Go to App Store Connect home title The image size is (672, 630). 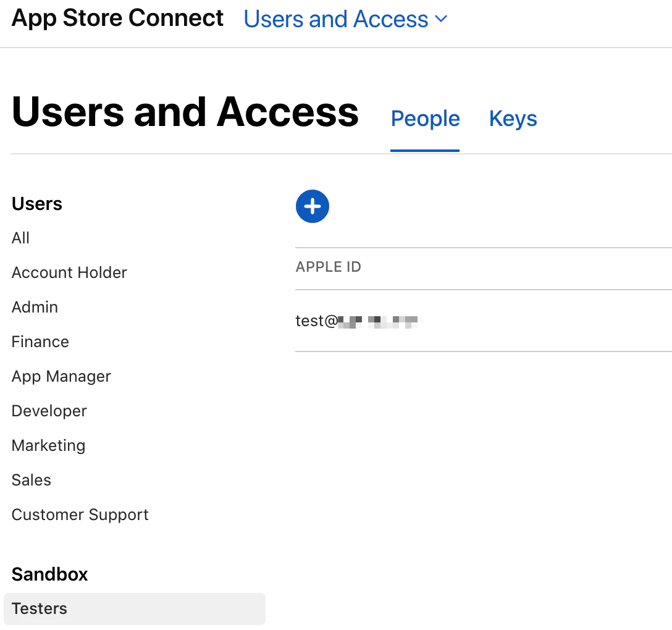[117, 19]
